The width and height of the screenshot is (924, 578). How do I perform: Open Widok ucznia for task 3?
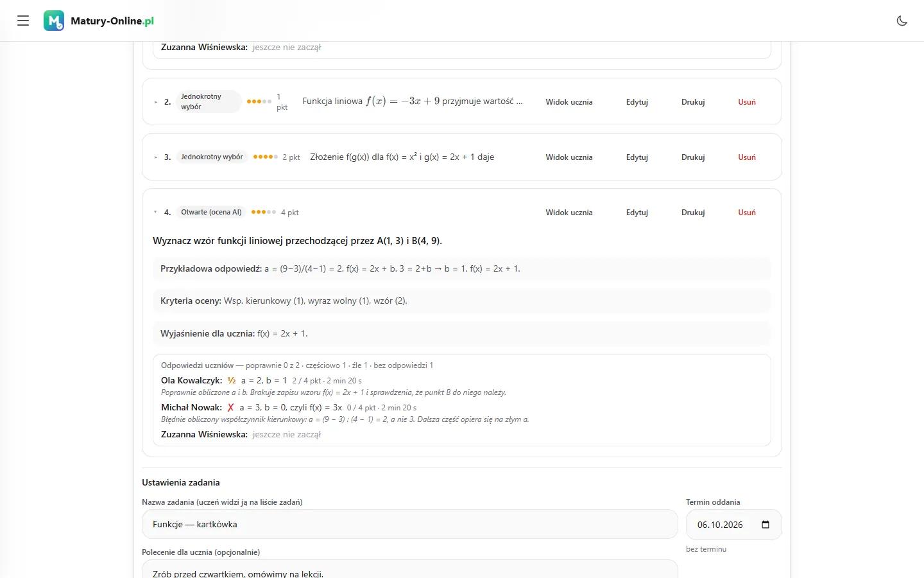[x=569, y=157]
